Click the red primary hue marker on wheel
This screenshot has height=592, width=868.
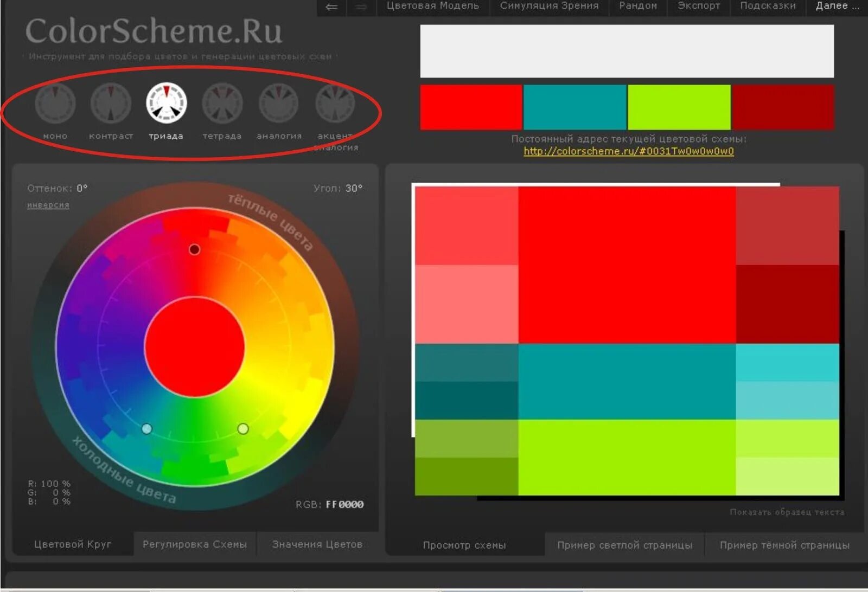click(x=194, y=249)
